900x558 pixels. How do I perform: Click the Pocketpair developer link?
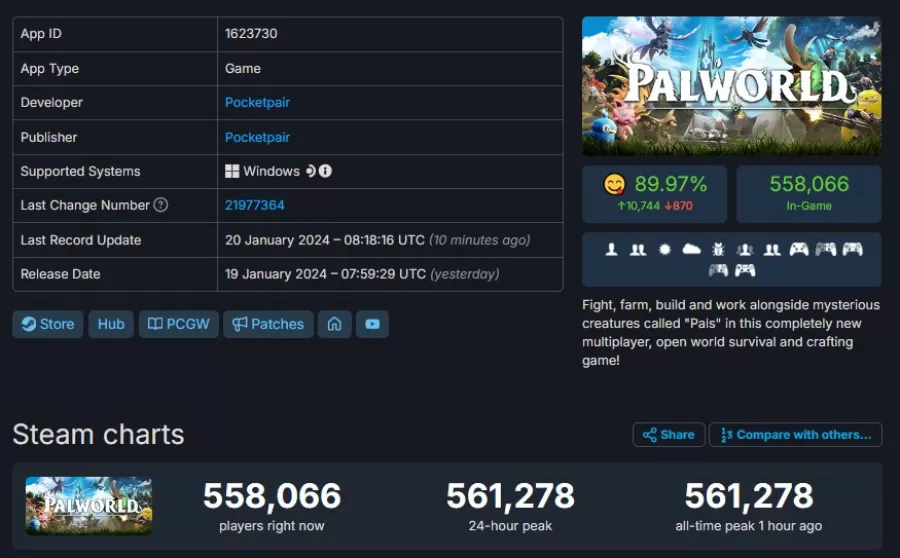click(x=257, y=103)
